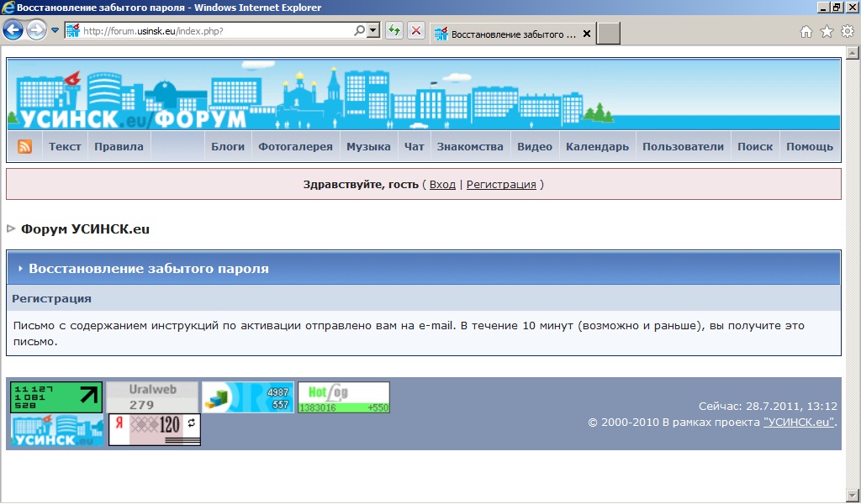861x504 pixels.
Task: Click the HotLog statistics badge
Action: tap(343, 397)
